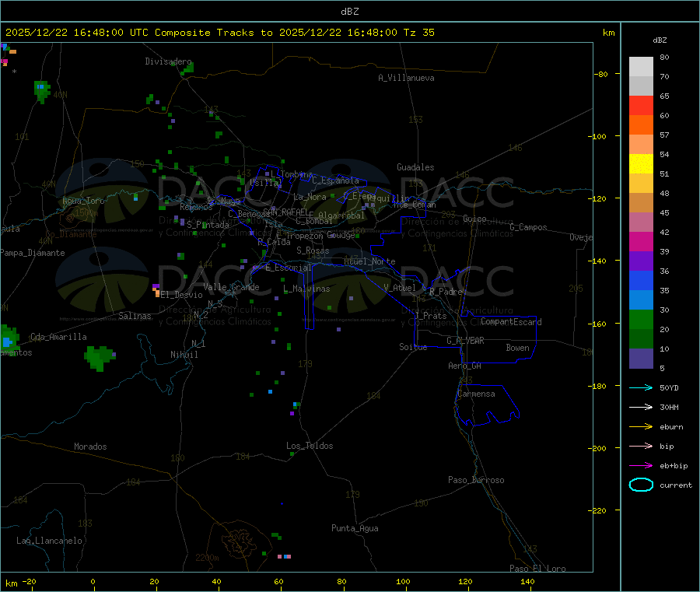
Task: Click the 'Atuel_Norte' label
Action: tap(369, 261)
